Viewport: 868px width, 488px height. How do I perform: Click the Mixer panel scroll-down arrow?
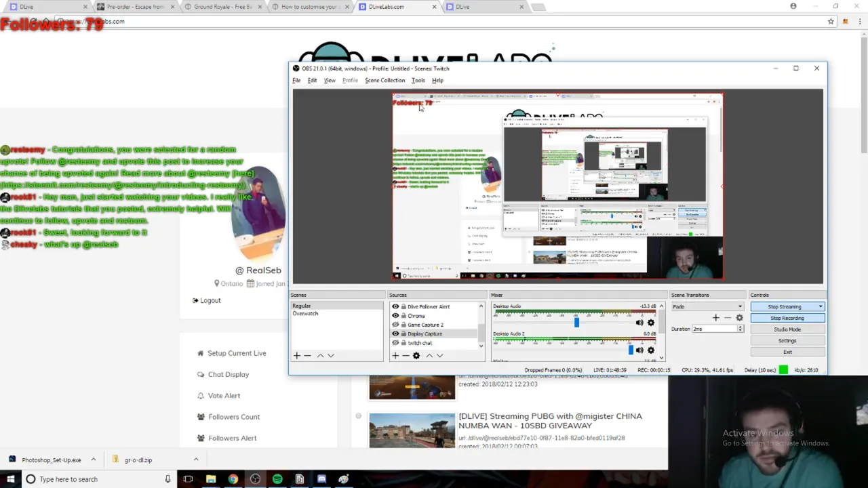click(661, 358)
